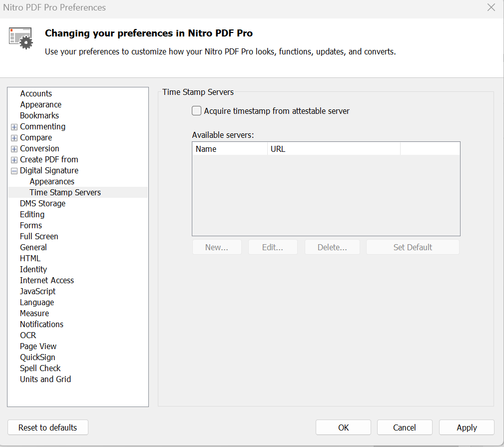Screen dimensions: 504x447
Task: Select the Language category
Action: 37,302
